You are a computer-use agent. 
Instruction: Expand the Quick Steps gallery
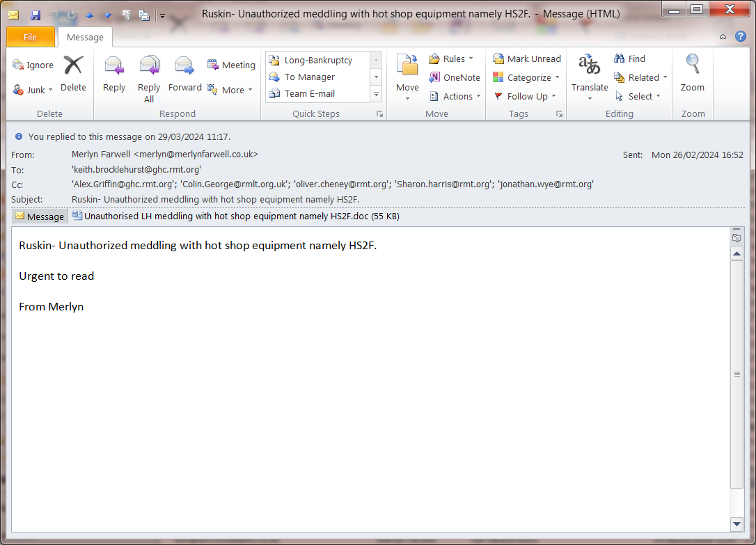[x=376, y=94]
